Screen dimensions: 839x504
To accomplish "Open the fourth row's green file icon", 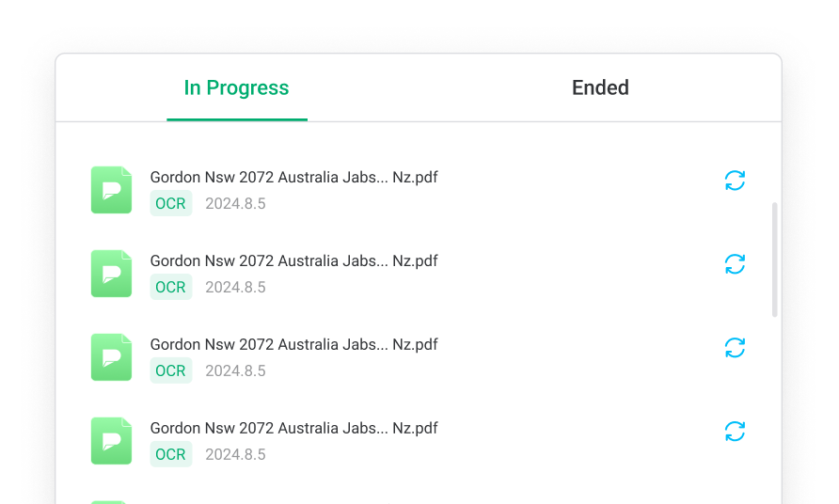I will [111, 441].
